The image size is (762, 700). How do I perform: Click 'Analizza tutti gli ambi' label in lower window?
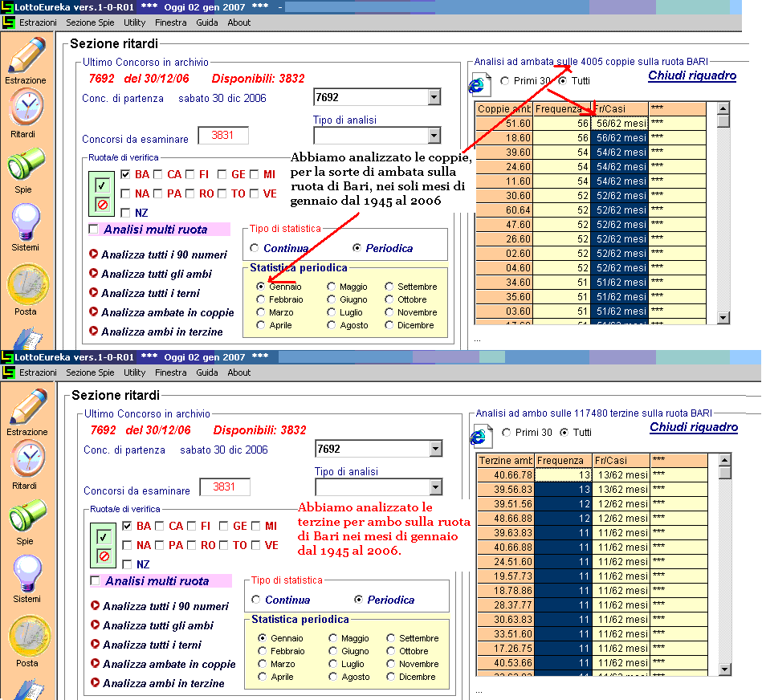[x=158, y=625]
